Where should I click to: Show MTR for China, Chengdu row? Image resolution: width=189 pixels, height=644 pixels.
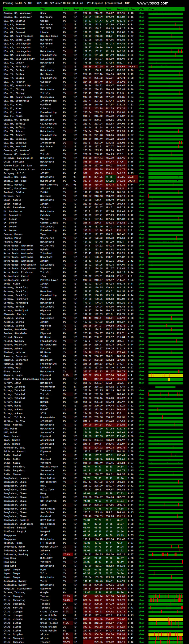pos(141,596)
